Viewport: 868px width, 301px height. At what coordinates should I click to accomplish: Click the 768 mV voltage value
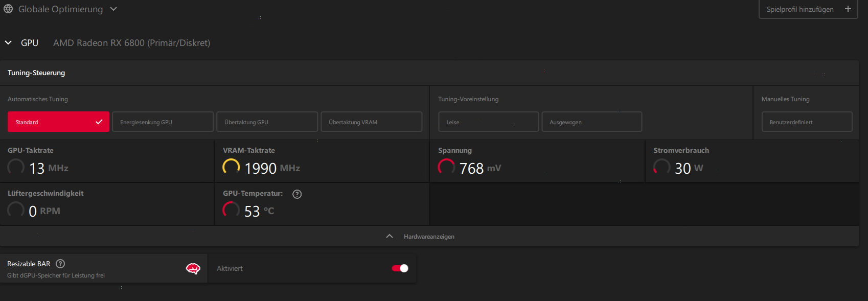tap(480, 168)
